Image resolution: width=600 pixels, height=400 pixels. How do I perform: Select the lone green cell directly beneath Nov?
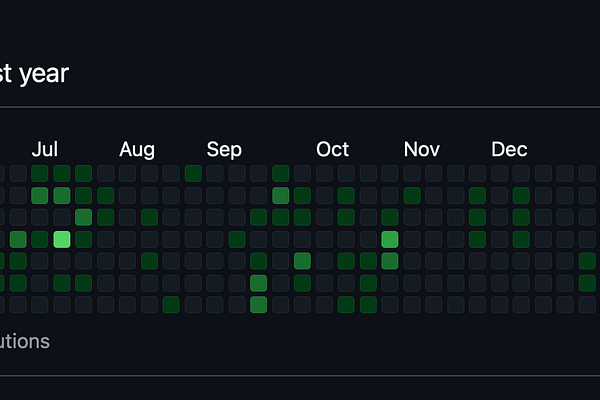click(x=412, y=195)
